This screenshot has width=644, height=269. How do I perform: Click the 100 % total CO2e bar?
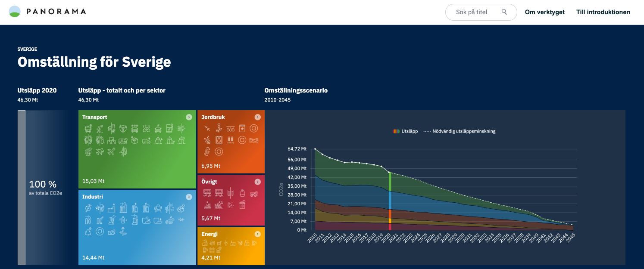(22, 188)
